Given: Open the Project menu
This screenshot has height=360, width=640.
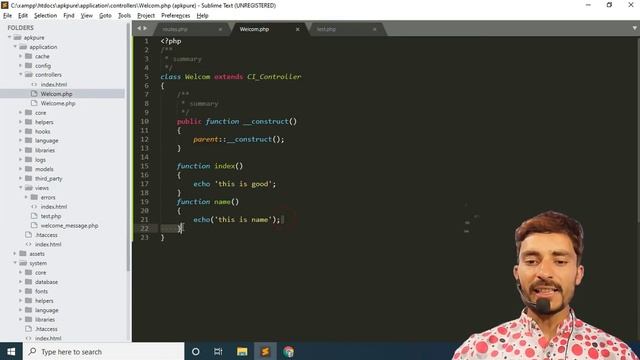Looking at the screenshot, I should coord(146,16).
